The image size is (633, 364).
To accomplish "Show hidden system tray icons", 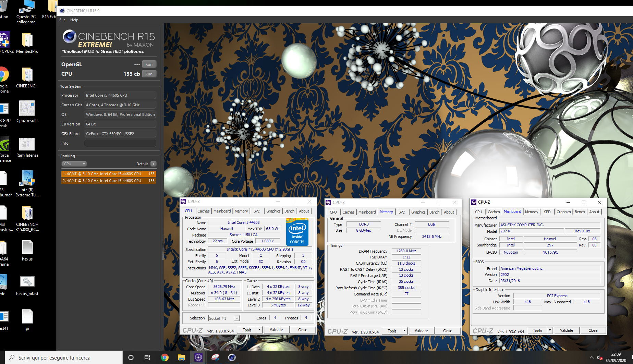I will 592,357.
